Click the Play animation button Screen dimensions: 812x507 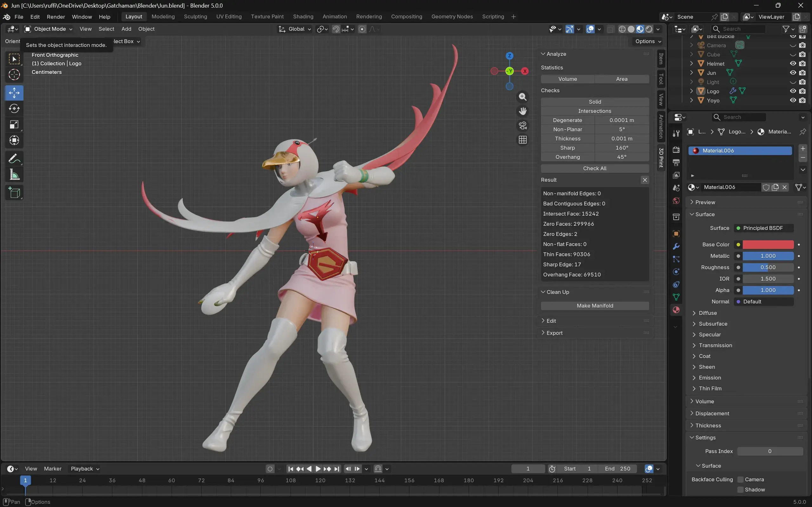pyautogui.click(x=318, y=469)
